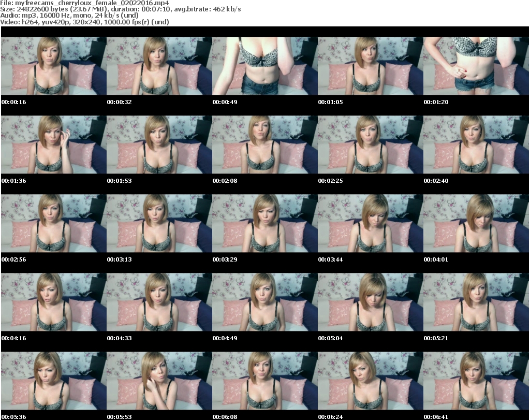Image resolution: width=530 pixels, height=420 pixels.
Task: Click the timestamp text 00:00:16
Action: pos(13,102)
